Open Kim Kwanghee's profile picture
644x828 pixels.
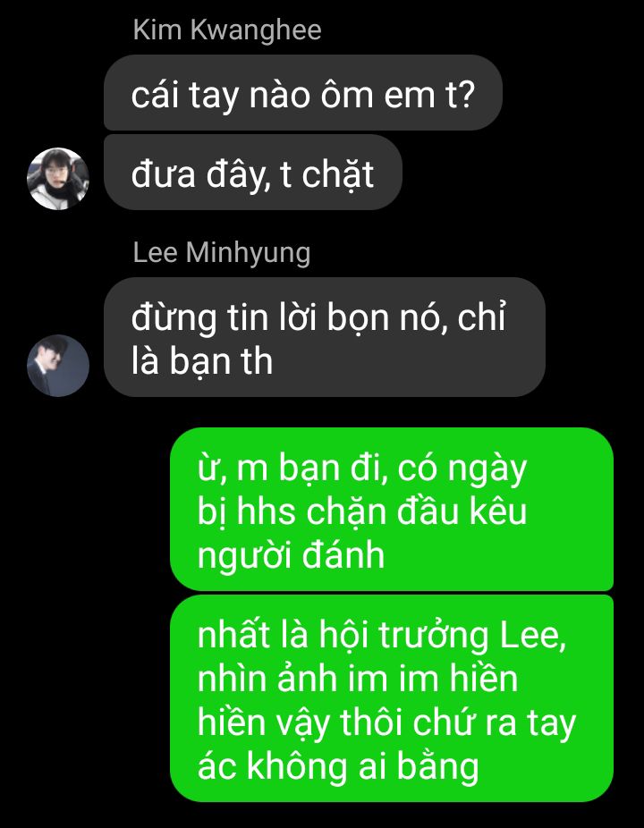pyautogui.click(x=57, y=179)
